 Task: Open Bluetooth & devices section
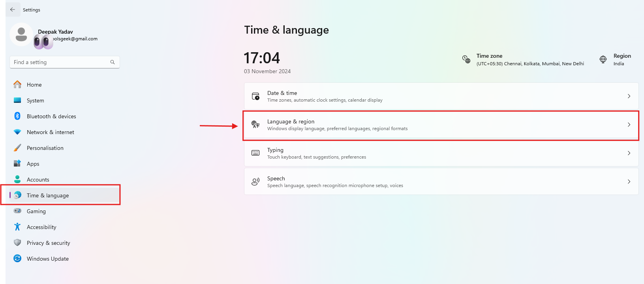(65, 116)
